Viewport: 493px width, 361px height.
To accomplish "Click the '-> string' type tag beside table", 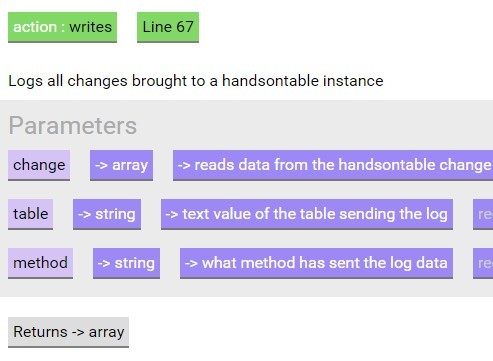I will pyautogui.click(x=107, y=214).
